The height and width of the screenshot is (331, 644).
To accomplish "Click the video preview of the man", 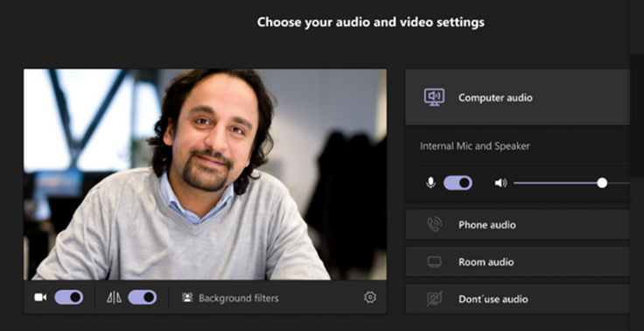I will pyautogui.click(x=205, y=174).
